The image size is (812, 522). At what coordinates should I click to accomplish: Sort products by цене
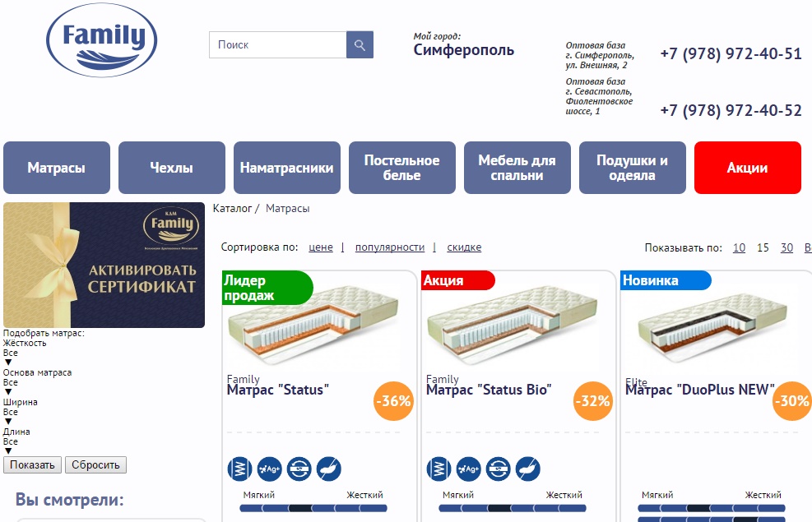(x=321, y=247)
